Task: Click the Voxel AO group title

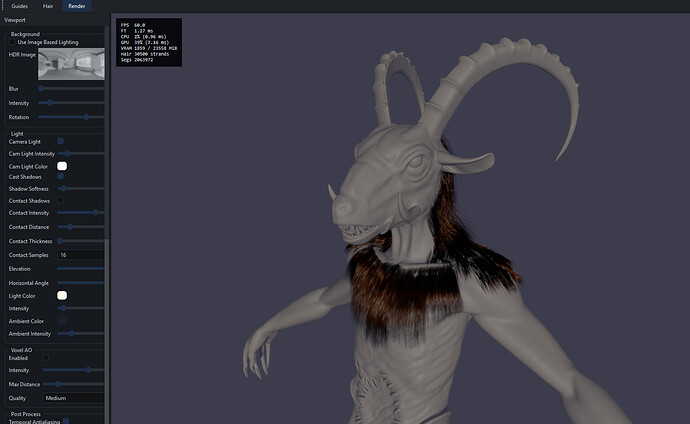Action: pos(21,350)
